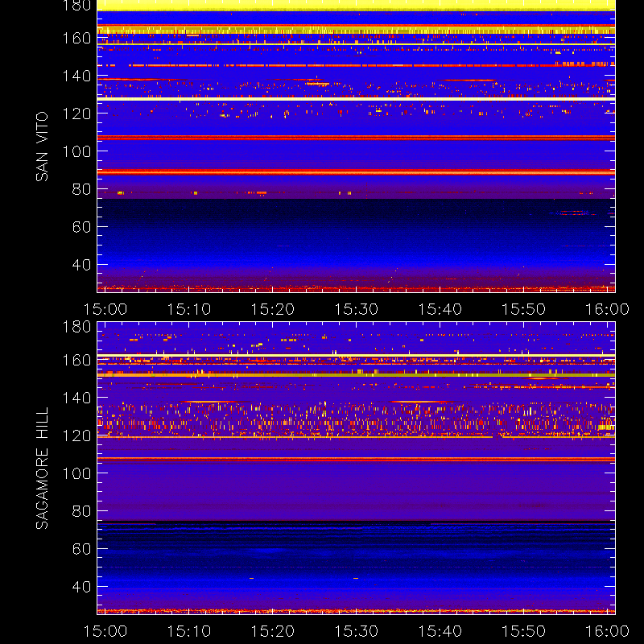
Task: Click 16:00 under the San Vito plot
Action: click(x=608, y=309)
